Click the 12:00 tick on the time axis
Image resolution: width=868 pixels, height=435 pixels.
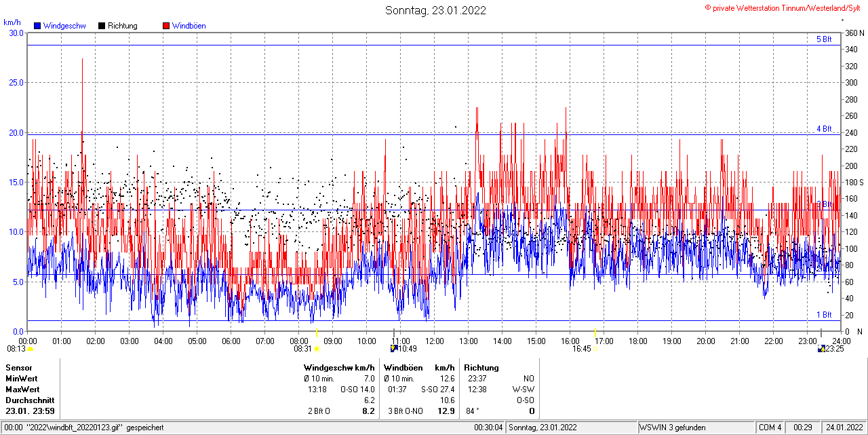pos(434,341)
